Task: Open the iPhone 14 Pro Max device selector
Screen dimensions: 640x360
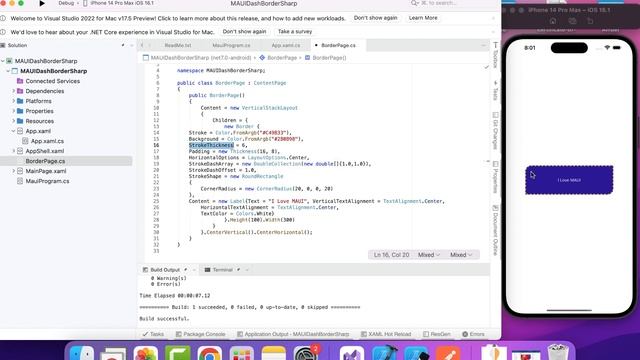Action: [x=119, y=3]
